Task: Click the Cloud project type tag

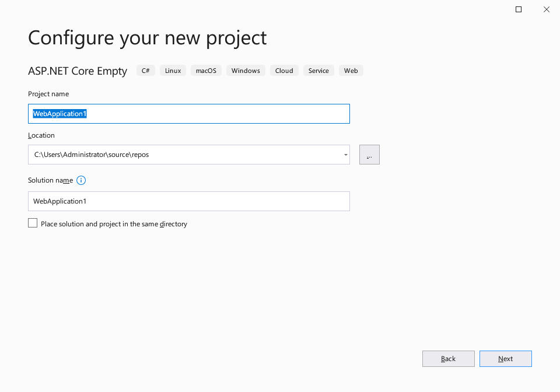Action: point(284,71)
